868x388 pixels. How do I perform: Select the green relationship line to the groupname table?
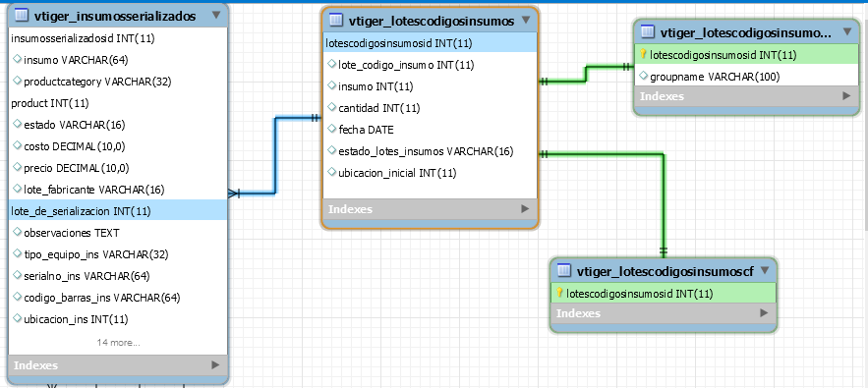[586, 75]
